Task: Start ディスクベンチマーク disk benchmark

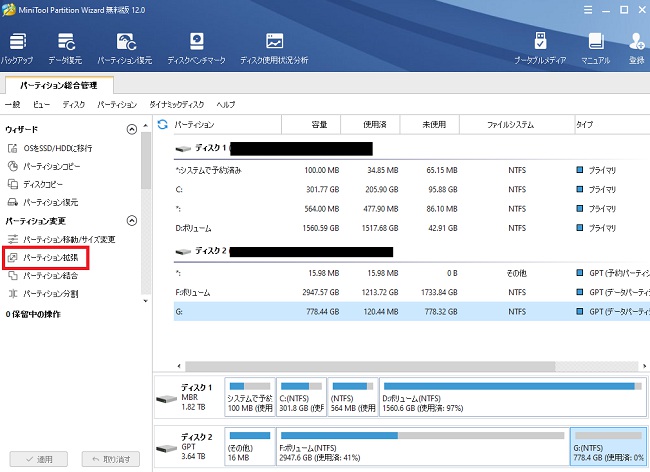Action: coord(196,48)
